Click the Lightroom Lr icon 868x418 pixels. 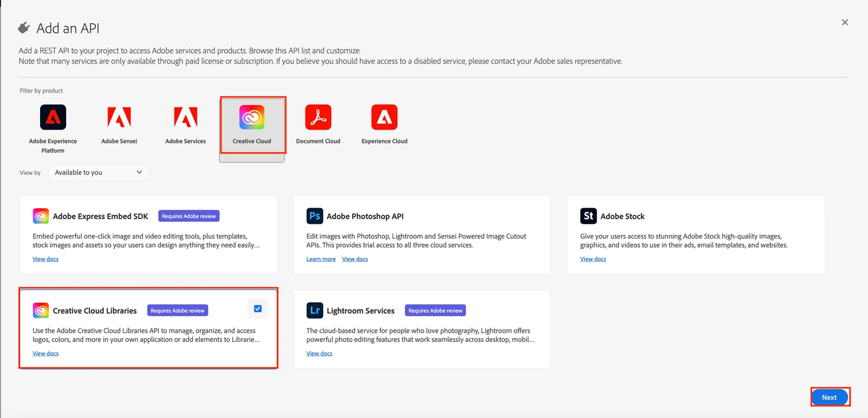(x=315, y=311)
